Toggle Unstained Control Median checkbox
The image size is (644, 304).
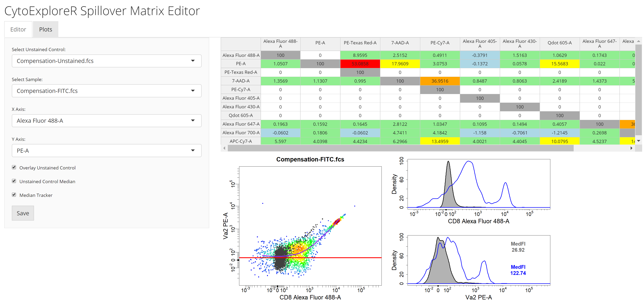click(x=14, y=181)
